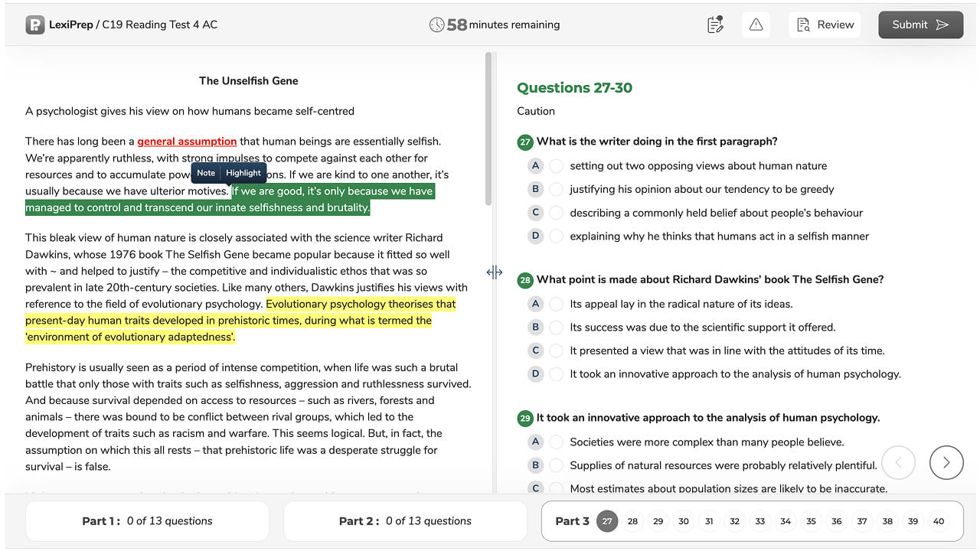Choose answer B for question 29

[x=556, y=465]
